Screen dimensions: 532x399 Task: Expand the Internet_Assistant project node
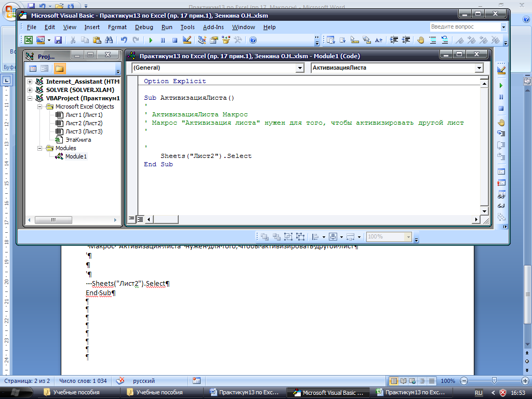coord(30,82)
